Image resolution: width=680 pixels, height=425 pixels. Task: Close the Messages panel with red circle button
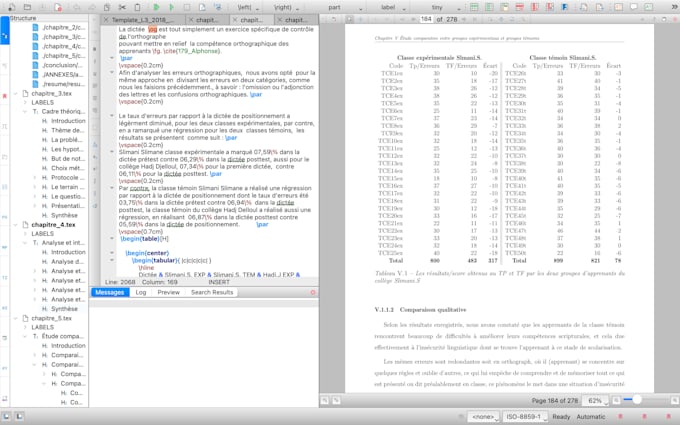313,292
